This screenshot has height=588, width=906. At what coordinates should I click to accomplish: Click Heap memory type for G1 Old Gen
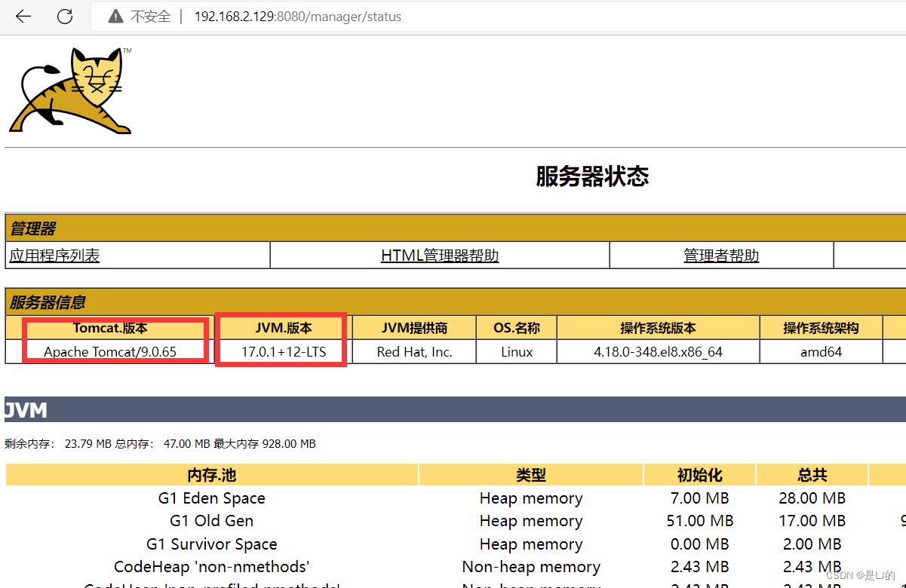pyautogui.click(x=531, y=521)
